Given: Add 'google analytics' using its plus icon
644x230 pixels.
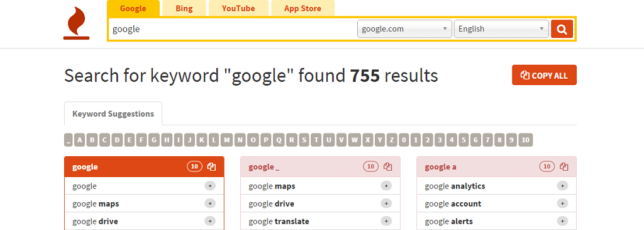Looking at the screenshot, I should coord(562,185).
